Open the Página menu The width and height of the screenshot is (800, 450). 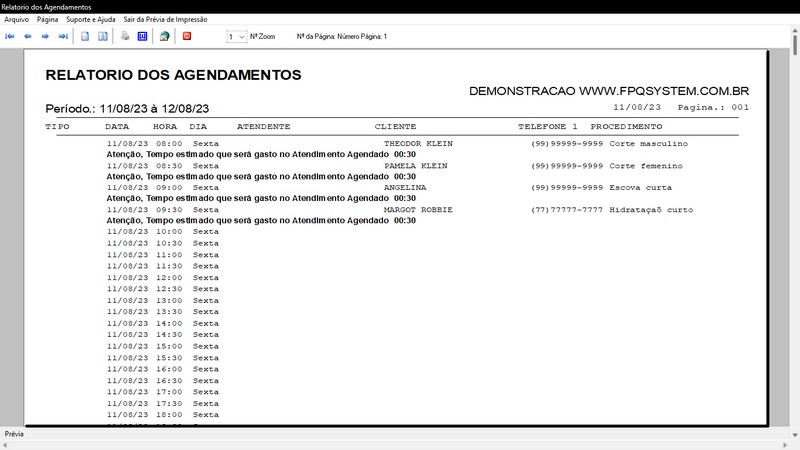pos(47,19)
